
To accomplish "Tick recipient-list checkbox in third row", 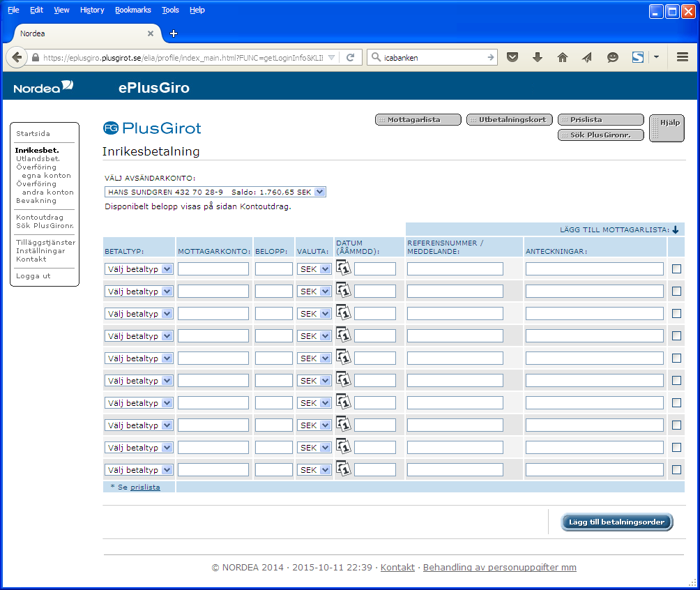I will click(x=676, y=314).
